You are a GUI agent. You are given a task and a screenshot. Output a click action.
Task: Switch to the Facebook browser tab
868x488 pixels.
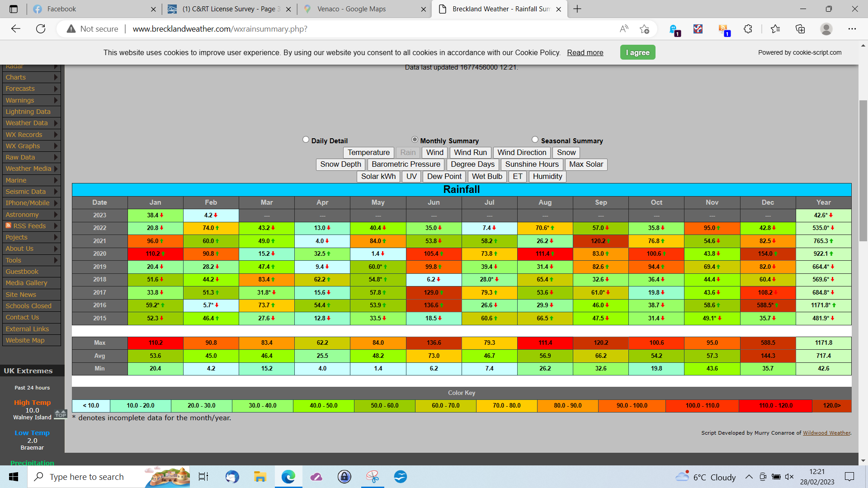coord(90,9)
